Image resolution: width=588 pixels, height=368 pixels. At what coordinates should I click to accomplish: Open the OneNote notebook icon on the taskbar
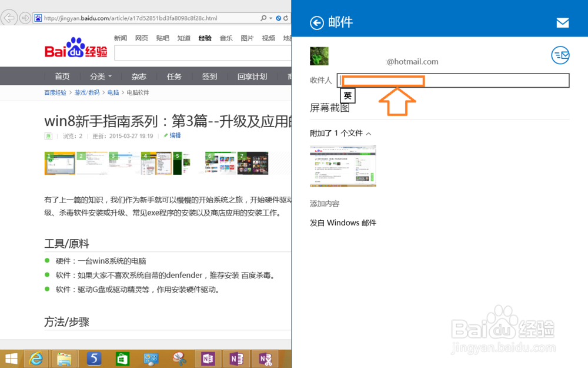coord(236,359)
